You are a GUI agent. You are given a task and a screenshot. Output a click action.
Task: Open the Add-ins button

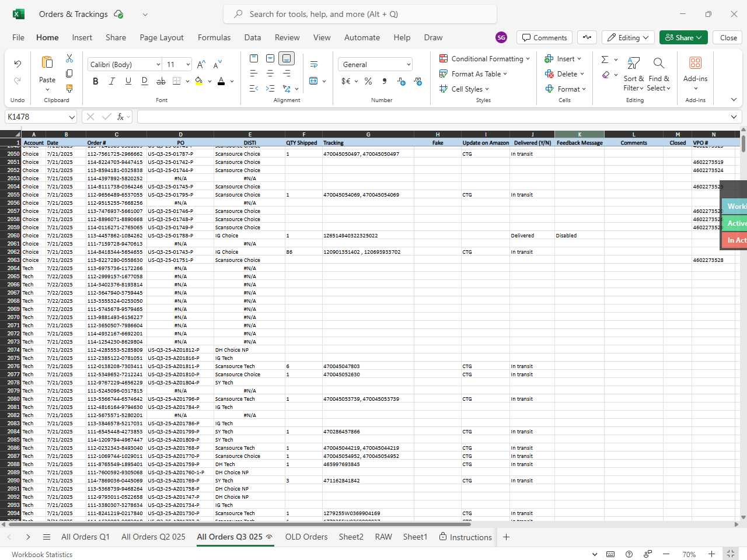(x=695, y=73)
